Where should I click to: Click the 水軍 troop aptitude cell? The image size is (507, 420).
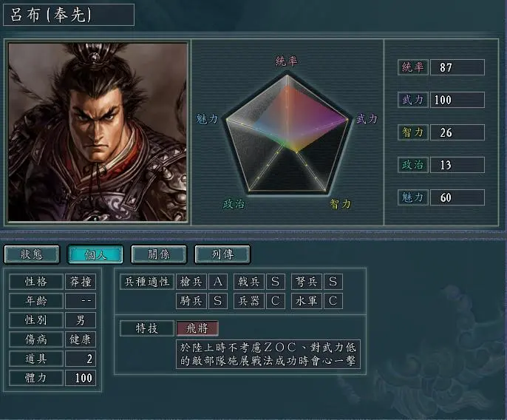(307, 301)
